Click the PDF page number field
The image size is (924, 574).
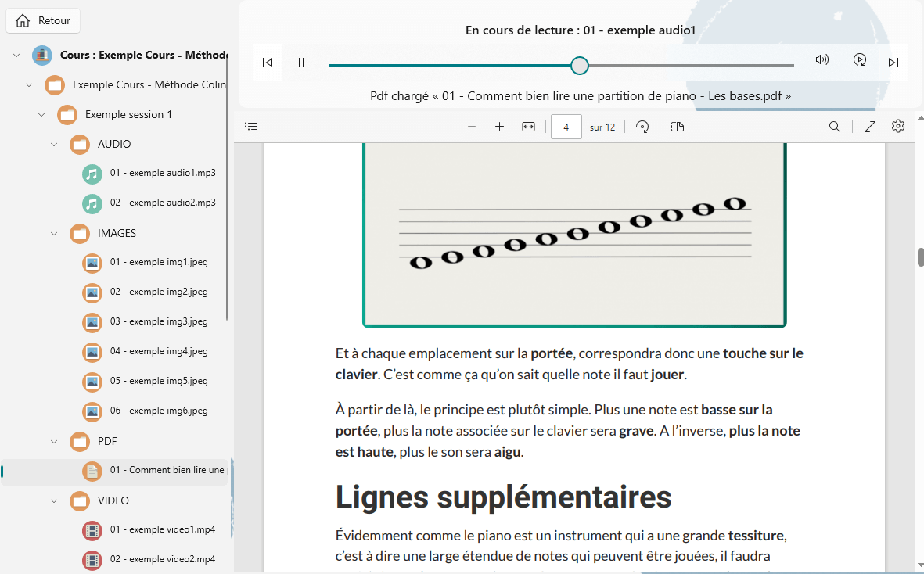(566, 127)
